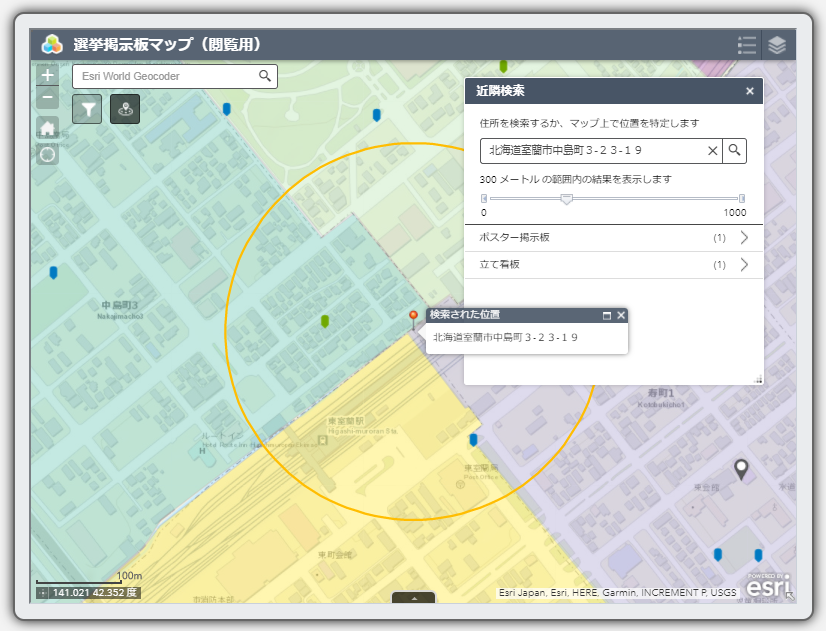This screenshot has height=631, width=826.
Task: Open the filter widget
Action: click(89, 109)
